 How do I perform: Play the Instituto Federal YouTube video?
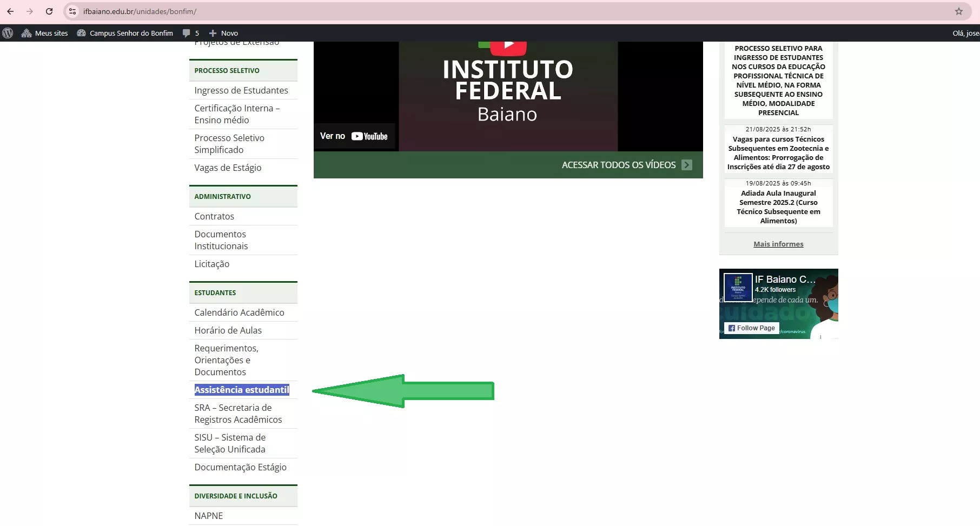pyautogui.click(x=508, y=46)
